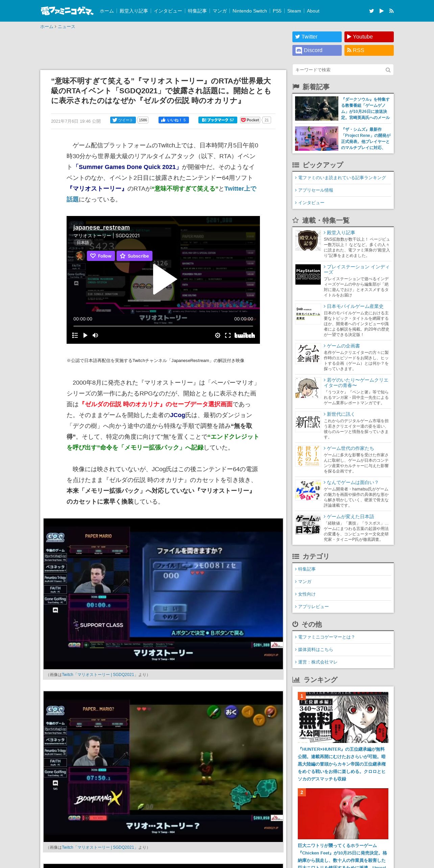Screen dimensions: 434x868
Task: Open the 媒体資料はこちら link
Action: (315, 650)
